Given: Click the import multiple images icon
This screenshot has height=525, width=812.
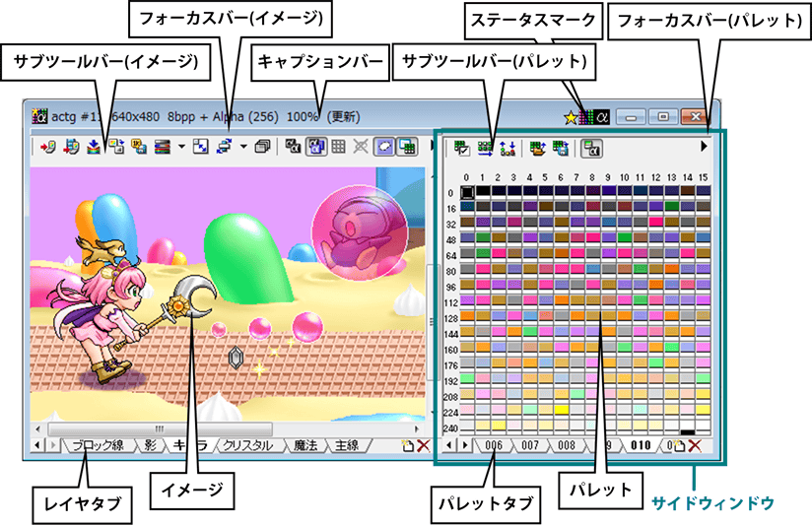Looking at the screenshot, I should pyautogui.click(x=71, y=148).
